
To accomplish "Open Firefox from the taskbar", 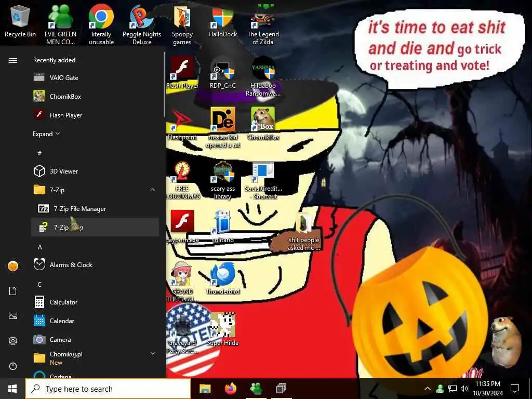I will pos(231,389).
